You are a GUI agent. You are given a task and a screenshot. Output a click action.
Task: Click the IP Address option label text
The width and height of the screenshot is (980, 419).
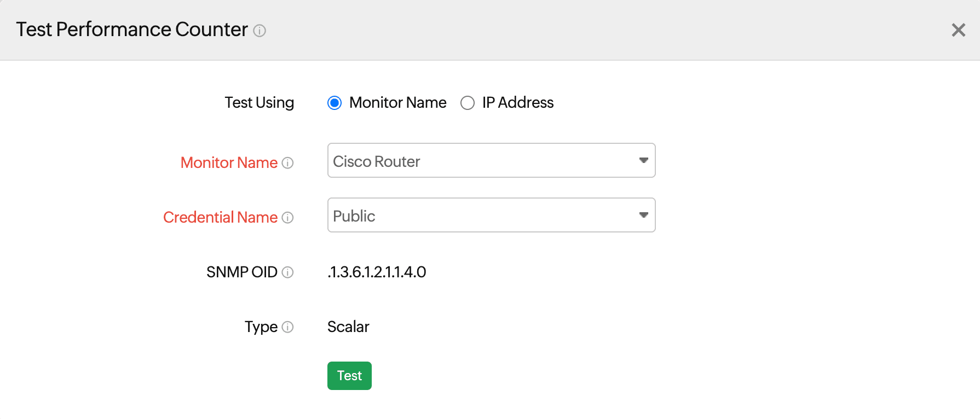tap(517, 103)
